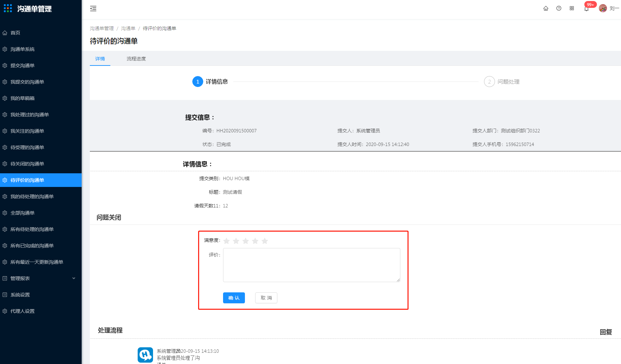
Task: Switch to the 流程进度 tab
Action: 136,59
